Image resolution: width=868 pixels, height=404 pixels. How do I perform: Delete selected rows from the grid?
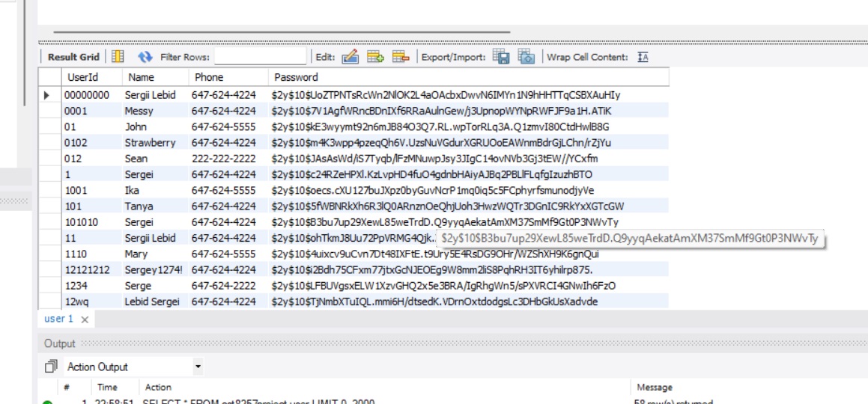pos(401,57)
